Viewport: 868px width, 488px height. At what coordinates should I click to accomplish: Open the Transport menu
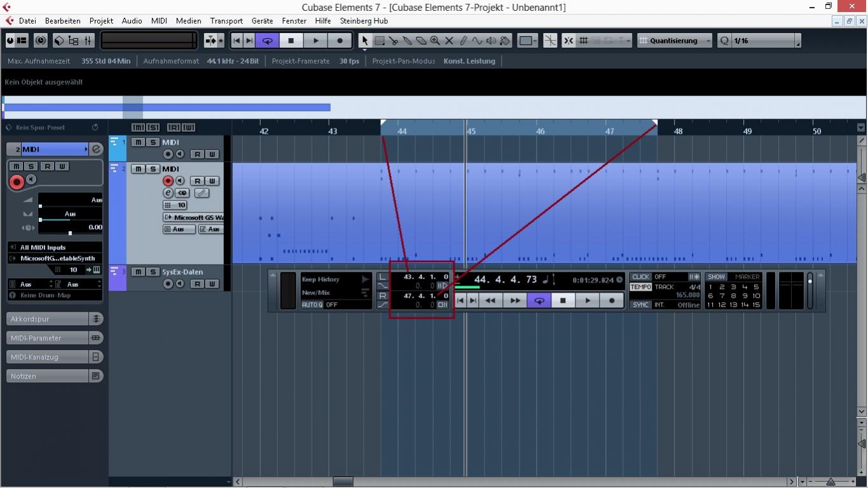coord(226,21)
